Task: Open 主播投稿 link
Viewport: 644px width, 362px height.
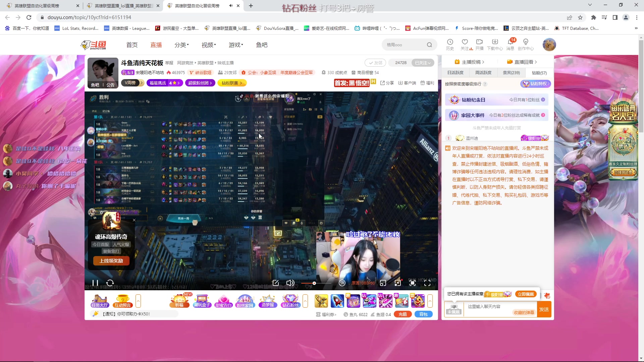Action: point(469,62)
